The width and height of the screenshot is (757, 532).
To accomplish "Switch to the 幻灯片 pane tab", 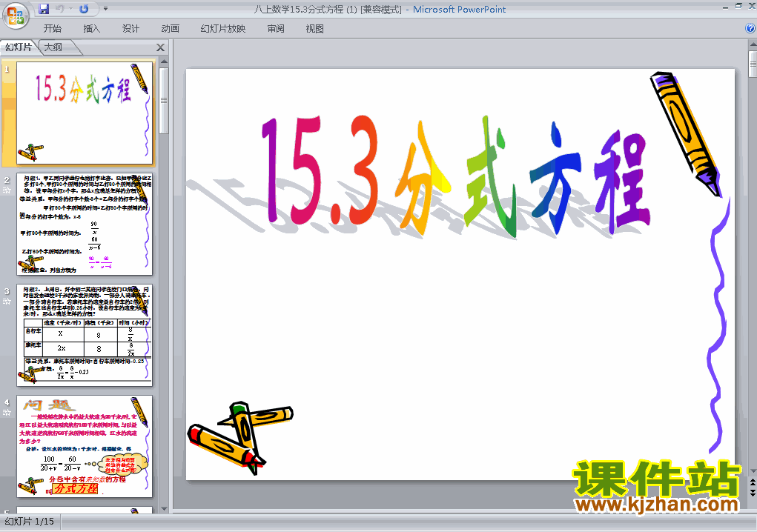I will point(19,47).
